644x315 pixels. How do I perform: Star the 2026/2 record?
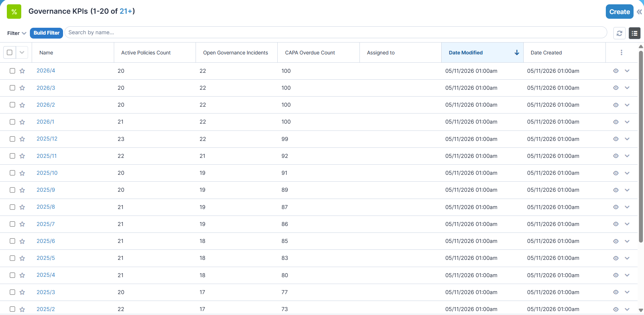pyautogui.click(x=22, y=105)
